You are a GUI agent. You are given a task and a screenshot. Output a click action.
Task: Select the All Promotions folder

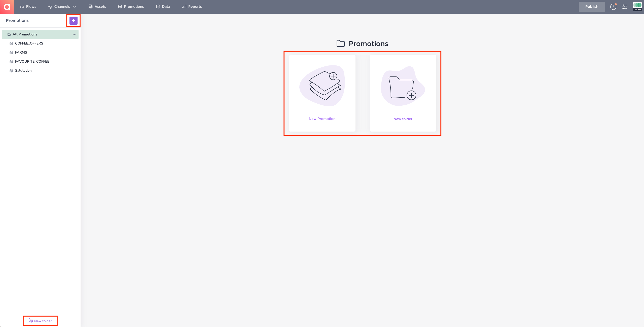click(x=40, y=34)
